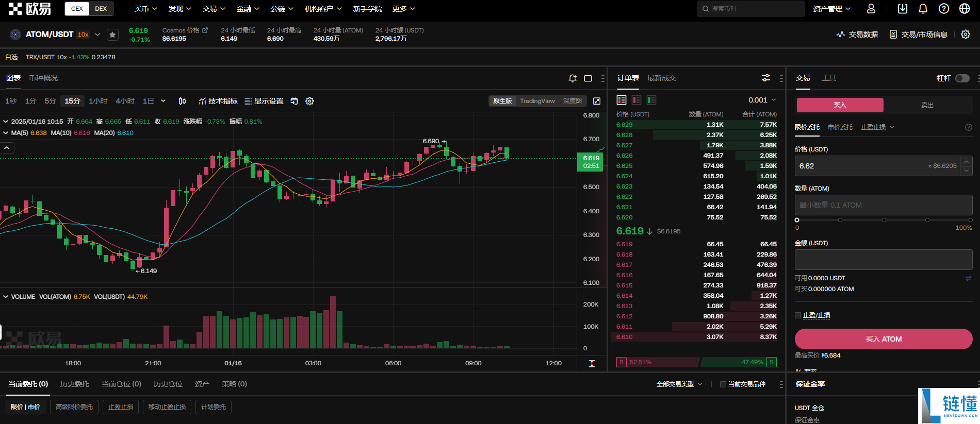The width and height of the screenshot is (980, 424).
Task: Open the 历史委托 tab
Action: click(75, 384)
